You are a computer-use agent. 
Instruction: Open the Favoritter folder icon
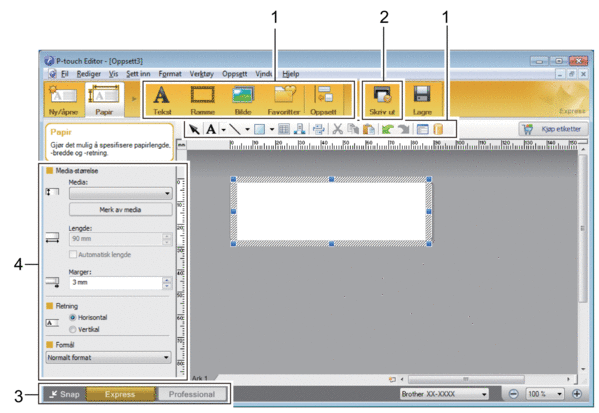(285, 94)
